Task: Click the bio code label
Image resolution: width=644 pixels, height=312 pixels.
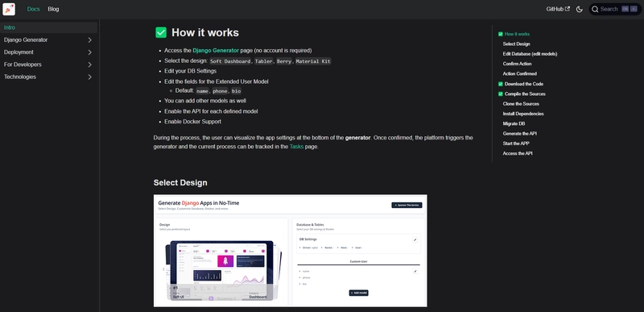Action: click(236, 91)
